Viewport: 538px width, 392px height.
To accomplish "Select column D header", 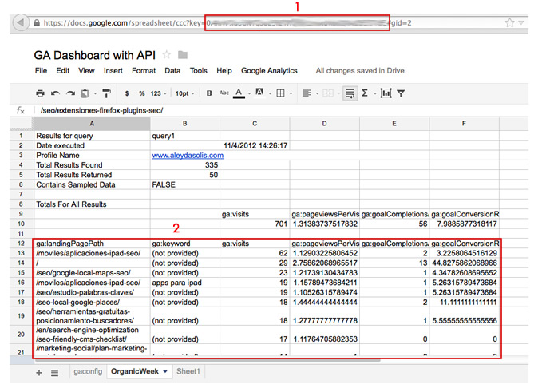I will pos(324,124).
